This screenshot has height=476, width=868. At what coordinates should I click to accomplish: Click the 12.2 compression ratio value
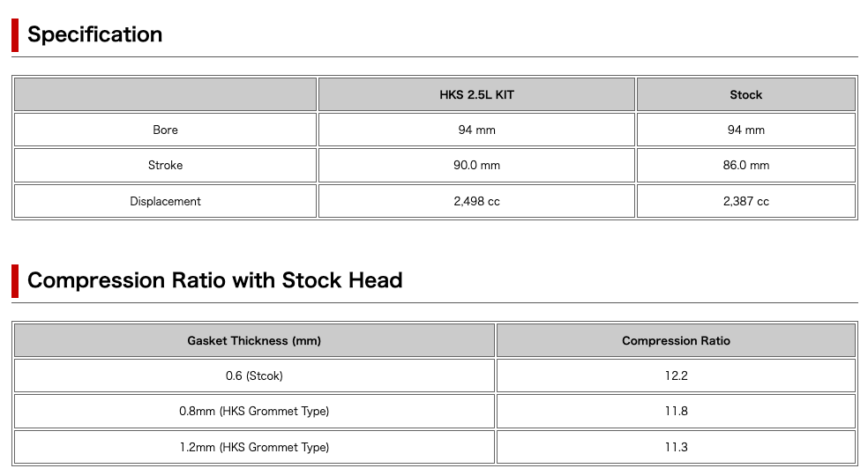pos(676,376)
